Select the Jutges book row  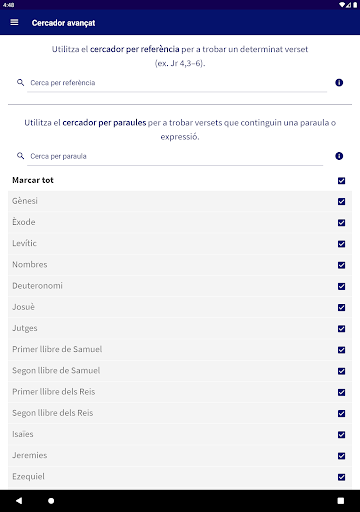pos(180,328)
